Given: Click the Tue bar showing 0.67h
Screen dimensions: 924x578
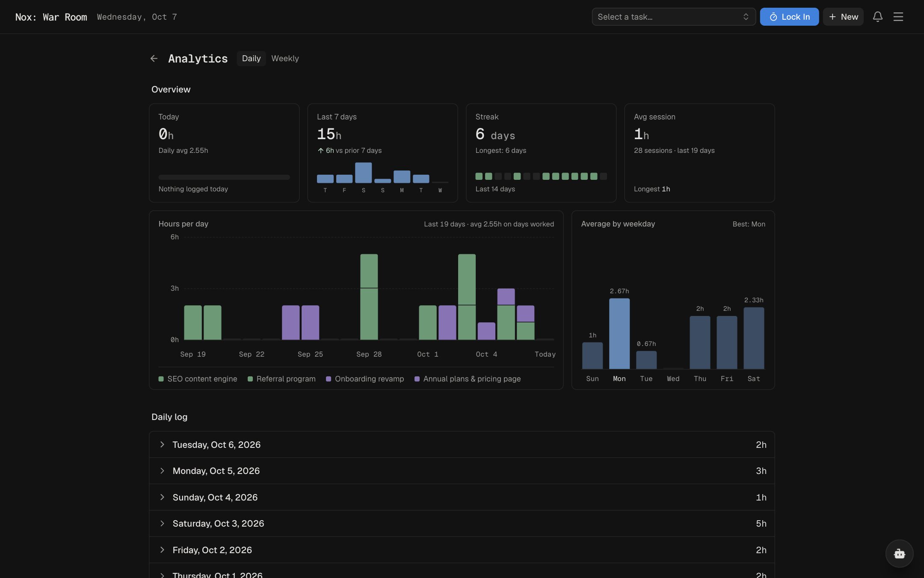Looking at the screenshot, I should click(x=646, y=360).
